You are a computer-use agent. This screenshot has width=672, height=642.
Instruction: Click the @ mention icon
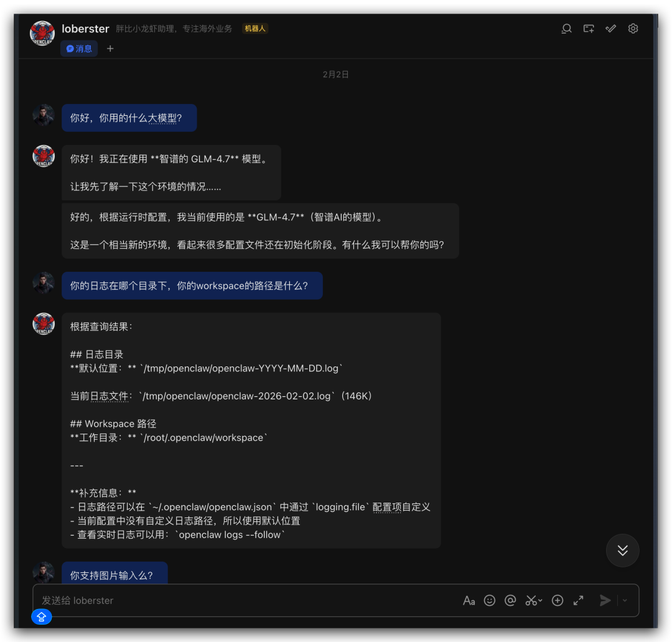click(x=510, y=600)
